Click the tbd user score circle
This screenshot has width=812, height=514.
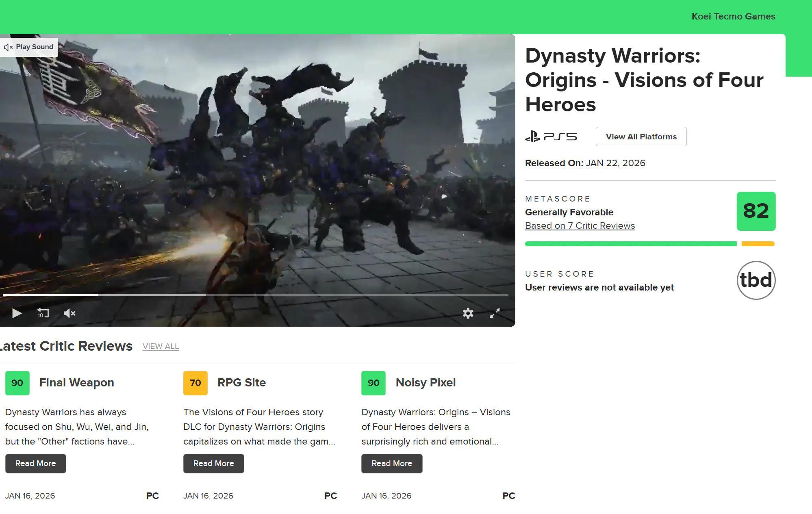tap(756, 280)
